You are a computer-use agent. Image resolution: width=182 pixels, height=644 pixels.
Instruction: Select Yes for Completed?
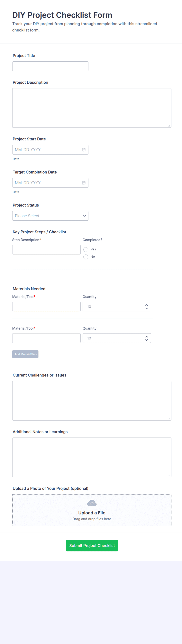click(x=86, y=249)
